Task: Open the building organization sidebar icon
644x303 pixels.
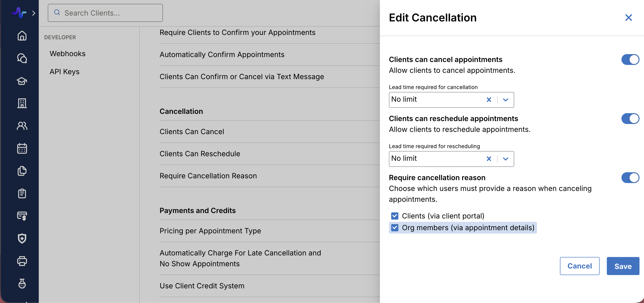Action: (x=22, y=103)
